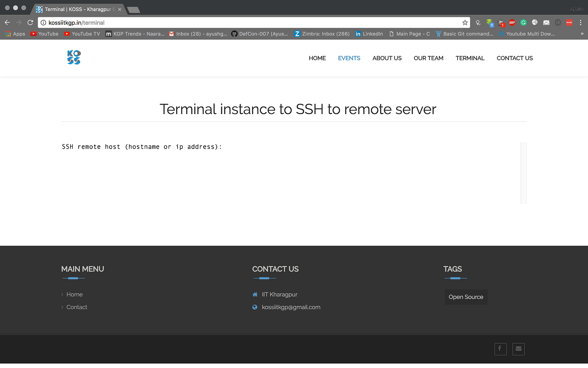Follow the Home link in the footer menu
Viewport: 588px width, 368px height.
[75, 294]
